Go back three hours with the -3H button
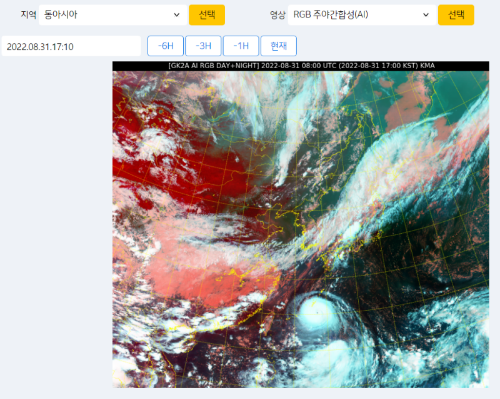The image size is (500, 399). (203, 46)
